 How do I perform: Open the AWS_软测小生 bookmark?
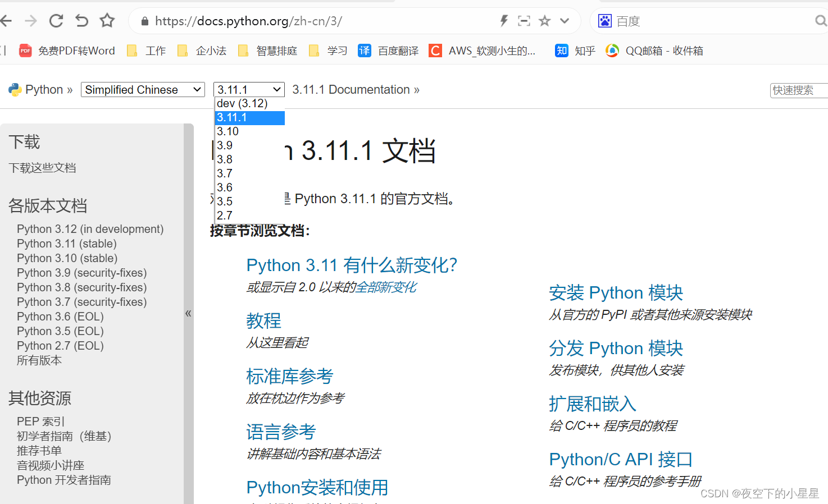(482, 51)
